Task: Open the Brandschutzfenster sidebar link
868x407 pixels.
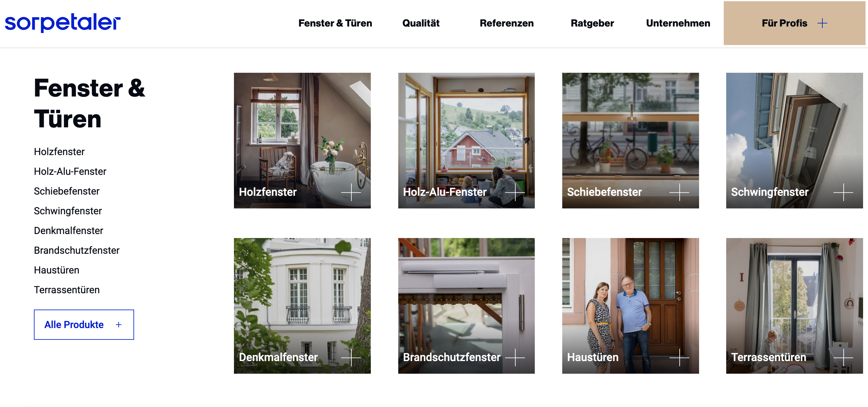Action: tap(76, 250)
